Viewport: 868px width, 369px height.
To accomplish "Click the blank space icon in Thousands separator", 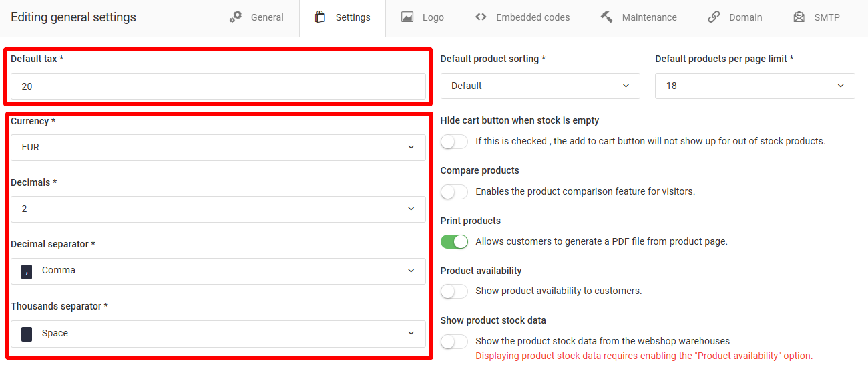I will (27, 334).
